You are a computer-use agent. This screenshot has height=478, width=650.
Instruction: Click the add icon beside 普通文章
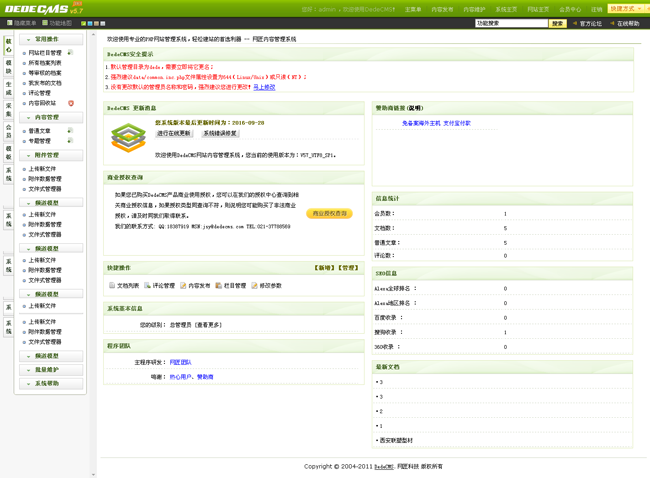(x=70, y=131)
